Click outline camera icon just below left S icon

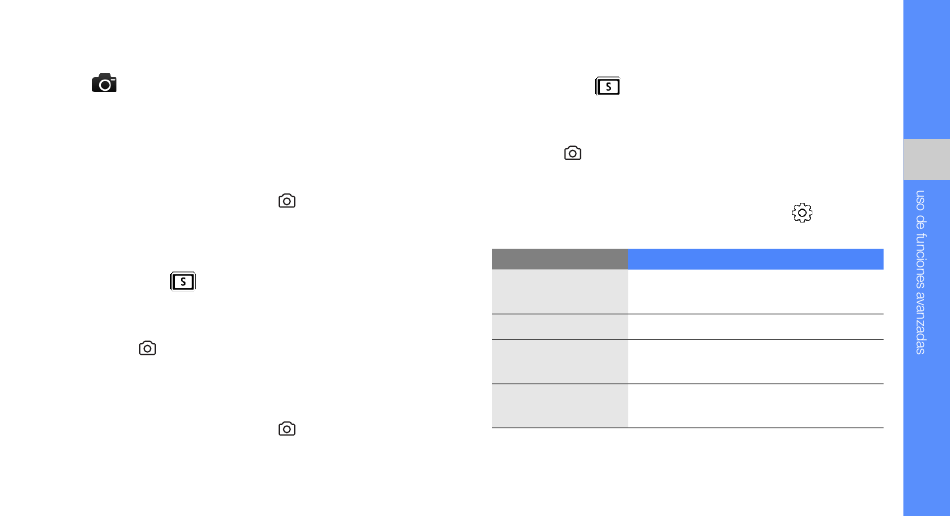click(147, 348)
